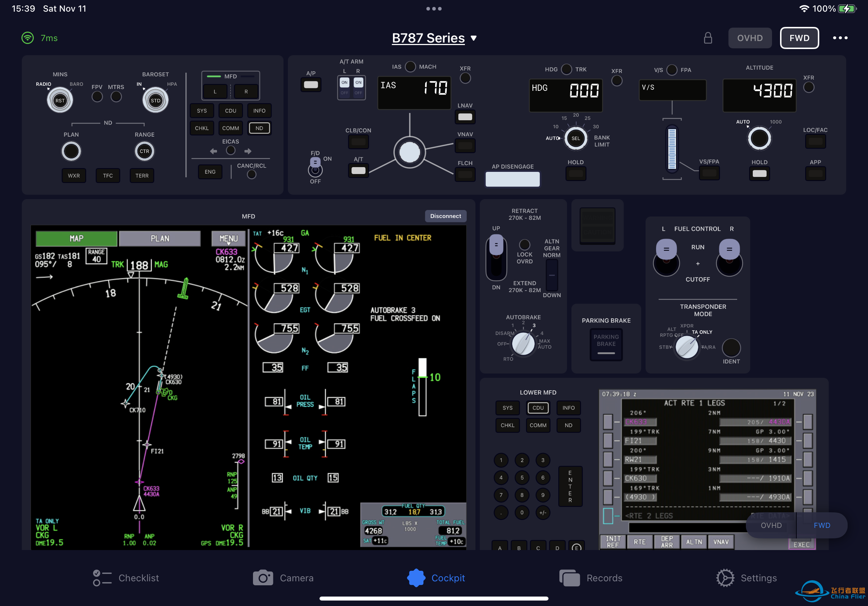Image resolution: width=868 pixels, height=606 pixels.
Task: Click the HDG/TRK selector button
Action: tap(566, 69)
